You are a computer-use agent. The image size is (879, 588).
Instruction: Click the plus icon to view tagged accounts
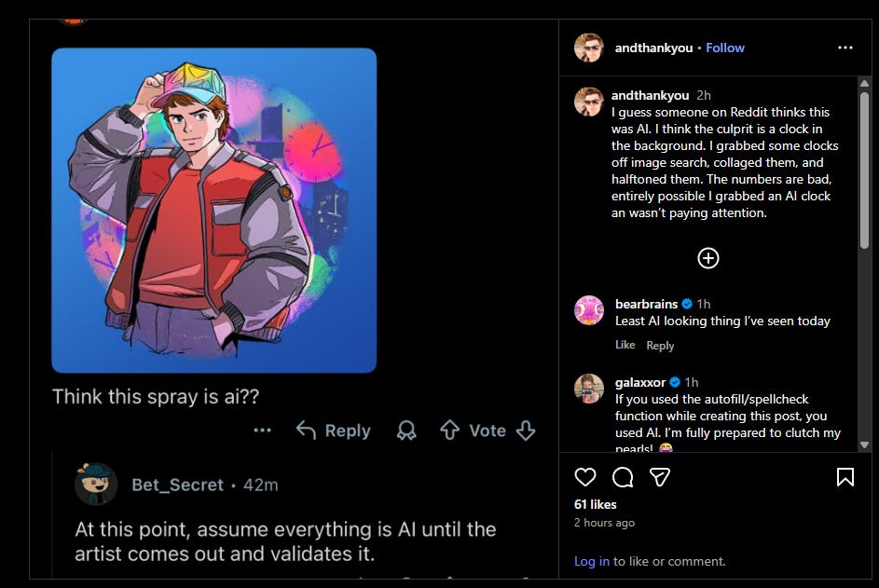pyautogui.click(x=708, y=259)
